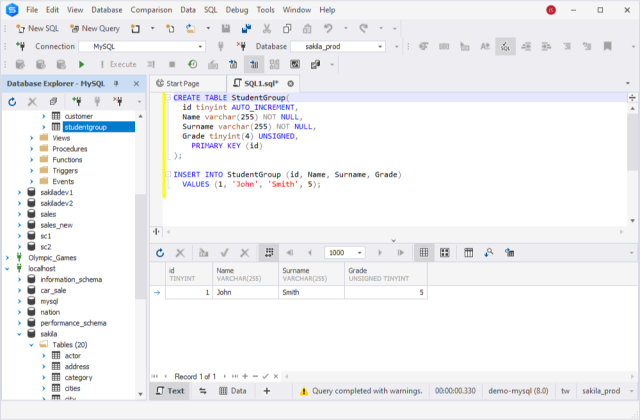Viewport: 640px width, 420px height.
Task: Switch to grid view in results
Action: click(424, 253)
